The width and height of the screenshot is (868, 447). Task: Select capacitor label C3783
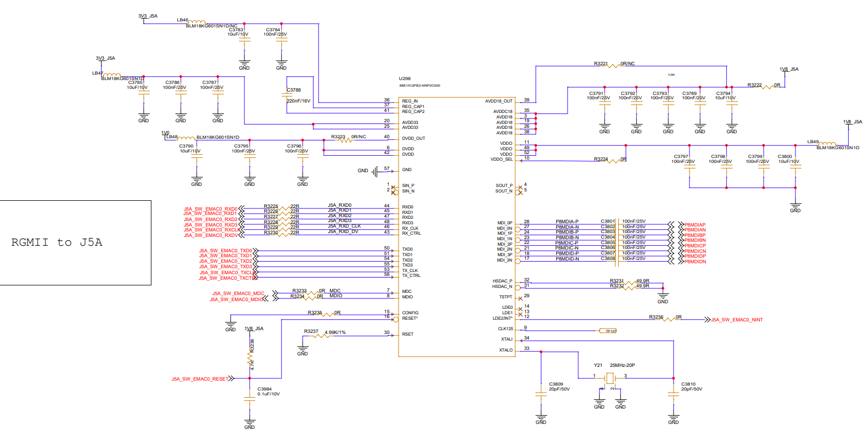pos(236,30)
